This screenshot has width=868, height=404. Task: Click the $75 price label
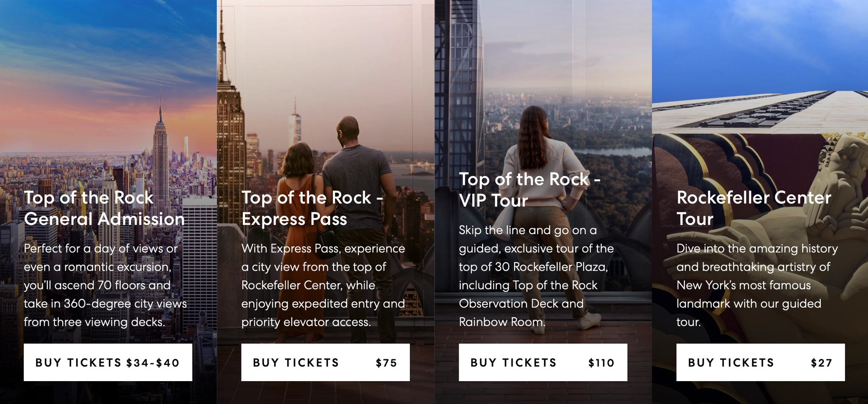[x=386, y=363]
